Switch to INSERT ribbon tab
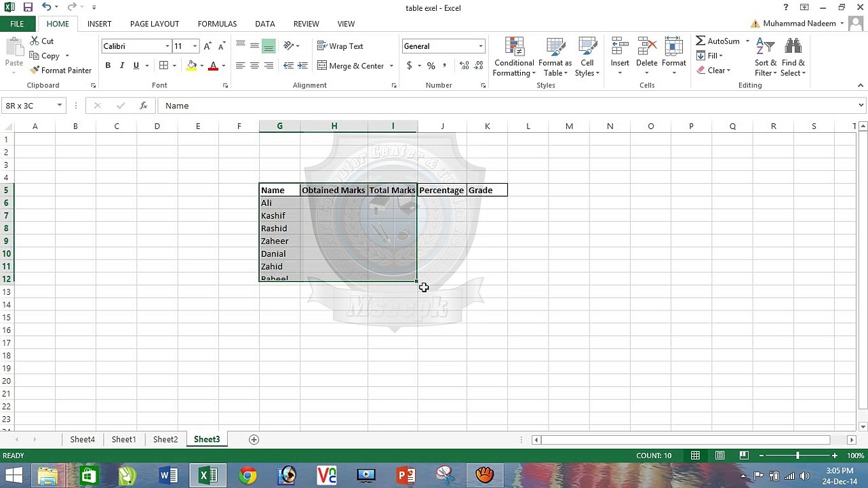The image size is (868, 488). tap(99, 24)
